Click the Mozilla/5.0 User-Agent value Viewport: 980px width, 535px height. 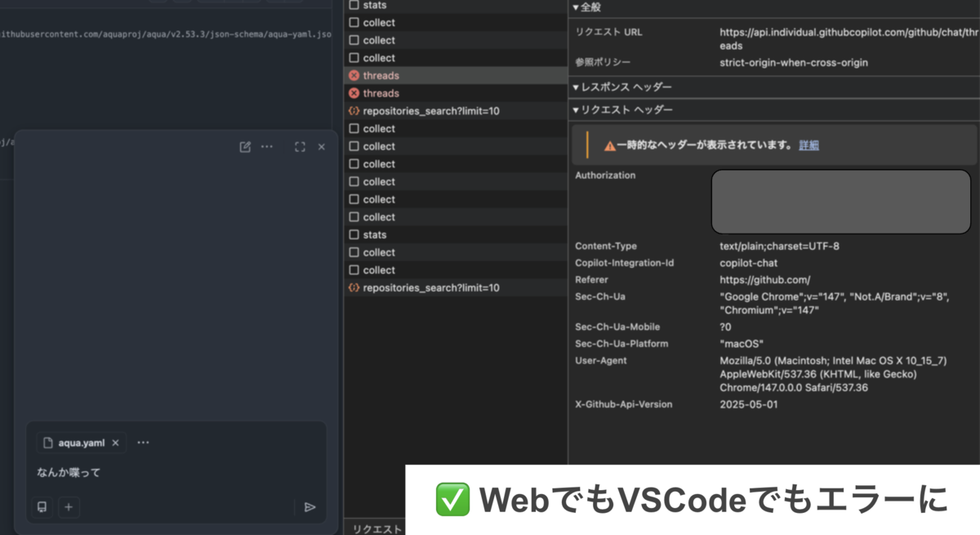coord(833,374)
